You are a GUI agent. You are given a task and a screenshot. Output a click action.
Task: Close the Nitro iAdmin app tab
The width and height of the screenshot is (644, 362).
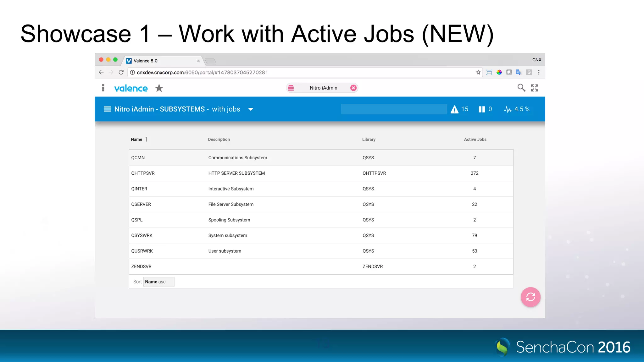point(353,88)
